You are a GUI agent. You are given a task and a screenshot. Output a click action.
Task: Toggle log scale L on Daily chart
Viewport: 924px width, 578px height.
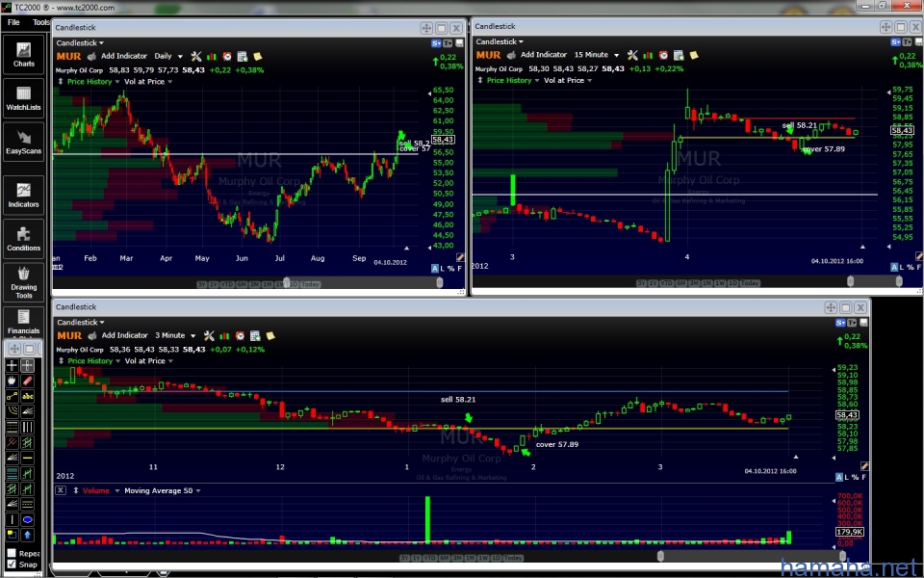tap(443, 269)
